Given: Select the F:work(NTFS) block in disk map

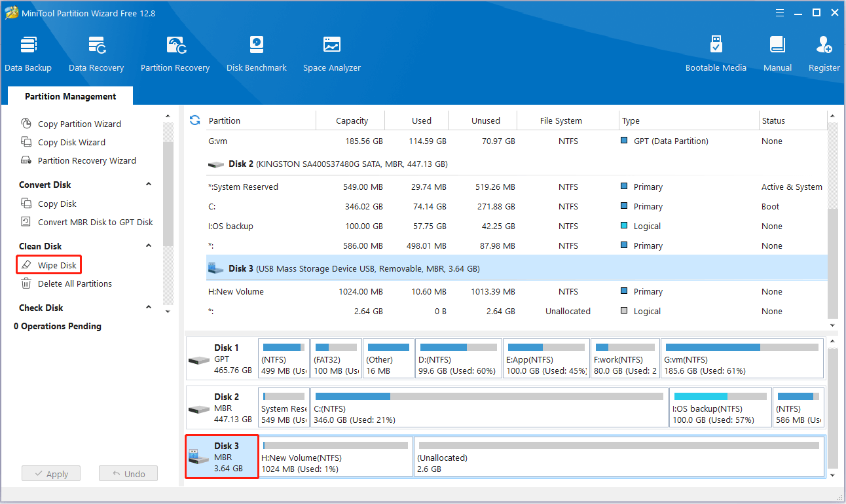Looking at the screenshot, I should (x=625, y=359).
